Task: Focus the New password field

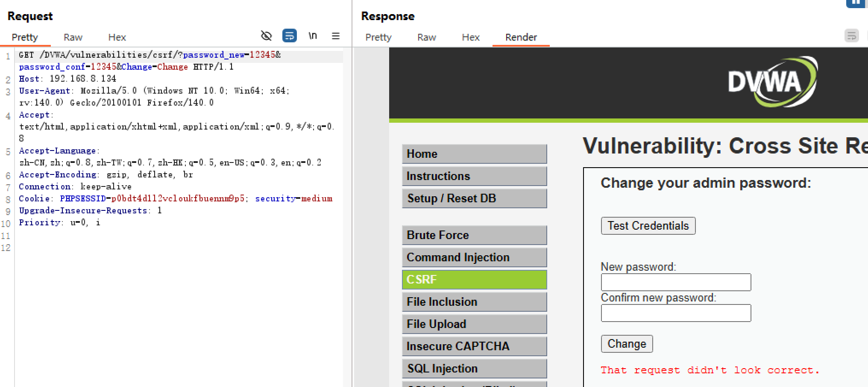Action: [676, 282]
